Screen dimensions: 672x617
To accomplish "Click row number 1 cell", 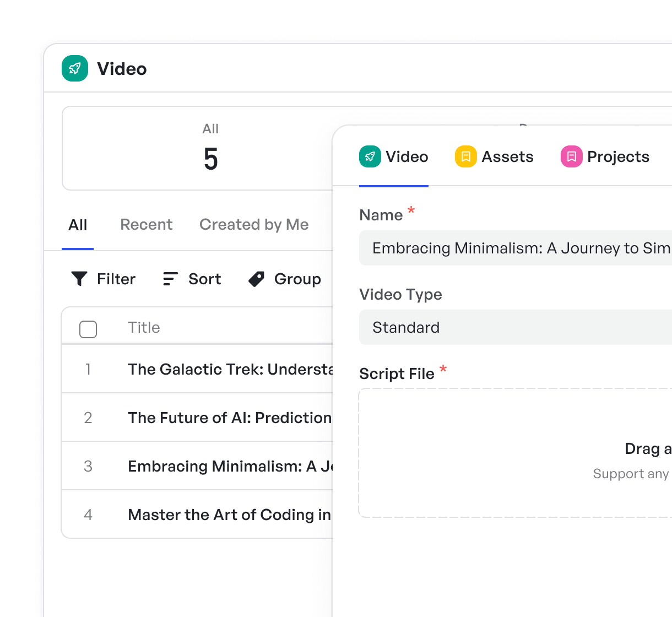I will [88, 369].
